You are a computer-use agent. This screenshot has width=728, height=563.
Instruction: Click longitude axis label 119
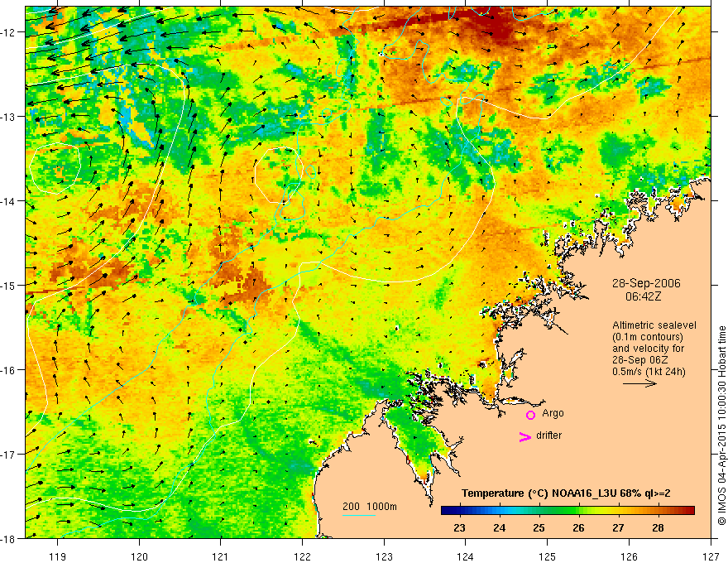[x=58, y=556]
